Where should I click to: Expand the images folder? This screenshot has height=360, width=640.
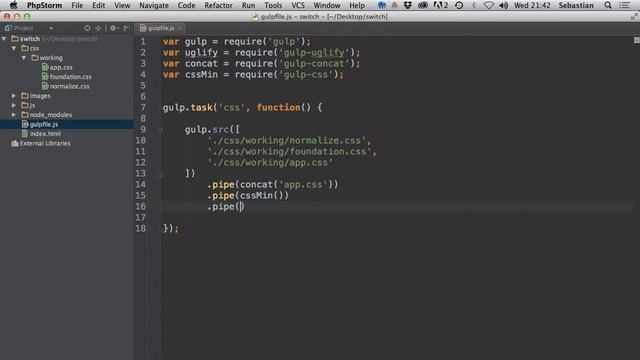14,96
